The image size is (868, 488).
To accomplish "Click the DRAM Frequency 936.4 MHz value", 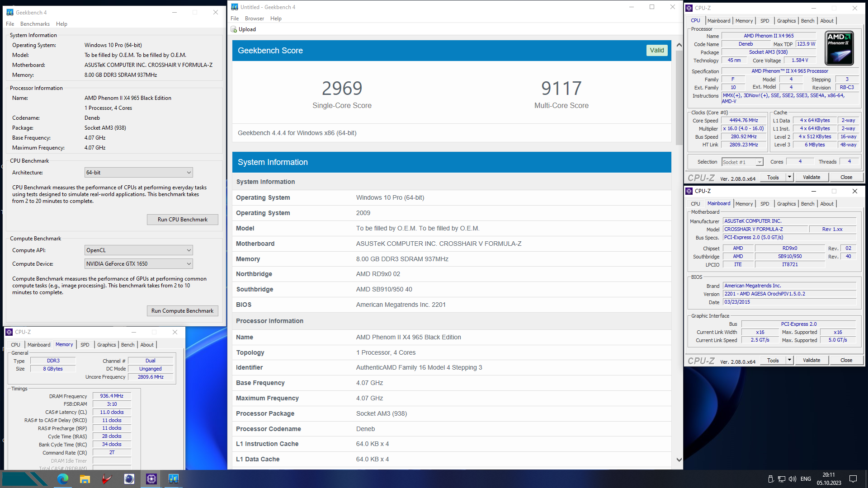I will (x=112, y=396).
